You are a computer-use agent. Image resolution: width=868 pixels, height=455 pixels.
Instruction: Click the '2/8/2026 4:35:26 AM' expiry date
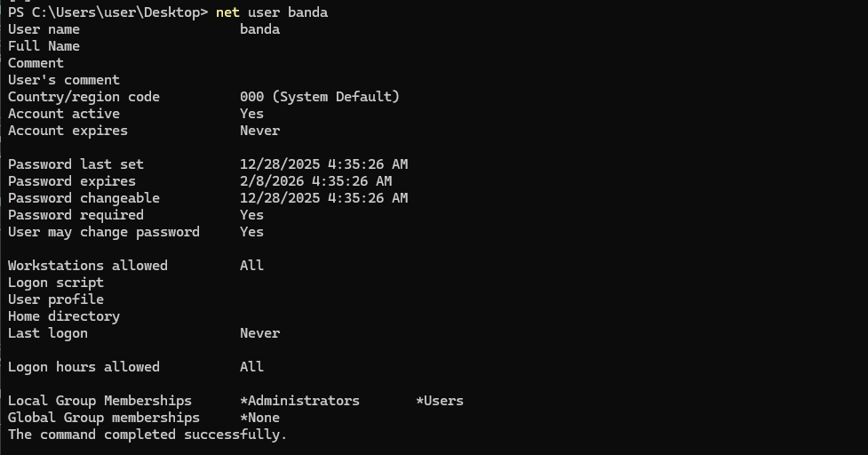[315, 181]
